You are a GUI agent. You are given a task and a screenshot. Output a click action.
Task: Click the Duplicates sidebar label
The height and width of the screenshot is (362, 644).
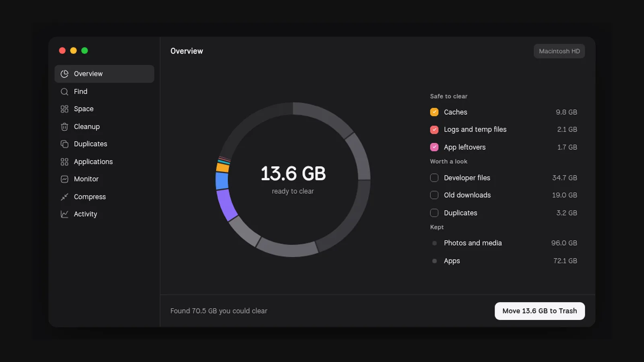(x=91, y=144)
